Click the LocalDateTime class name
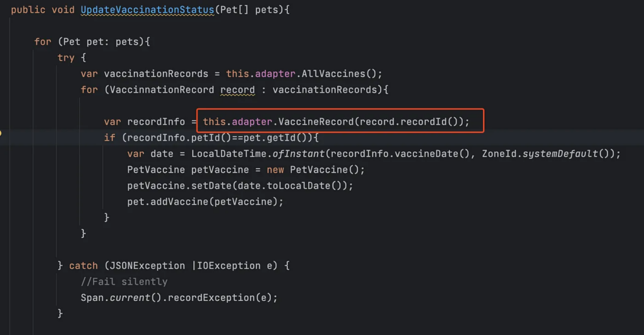 [229, 154]
